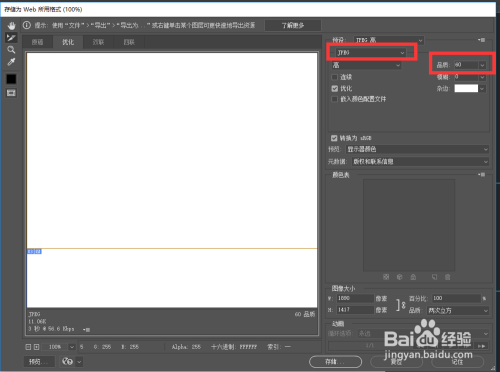This screenshot has height=372, width=500.
Task: Switch to the 优化 (Optimized) tab
Action: tap(68, 42)
